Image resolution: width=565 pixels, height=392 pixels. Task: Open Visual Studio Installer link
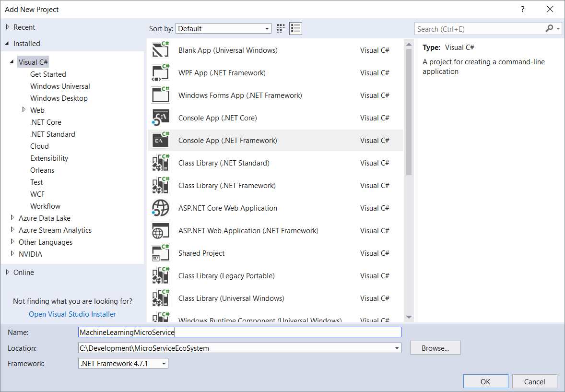tap(72, 314)
